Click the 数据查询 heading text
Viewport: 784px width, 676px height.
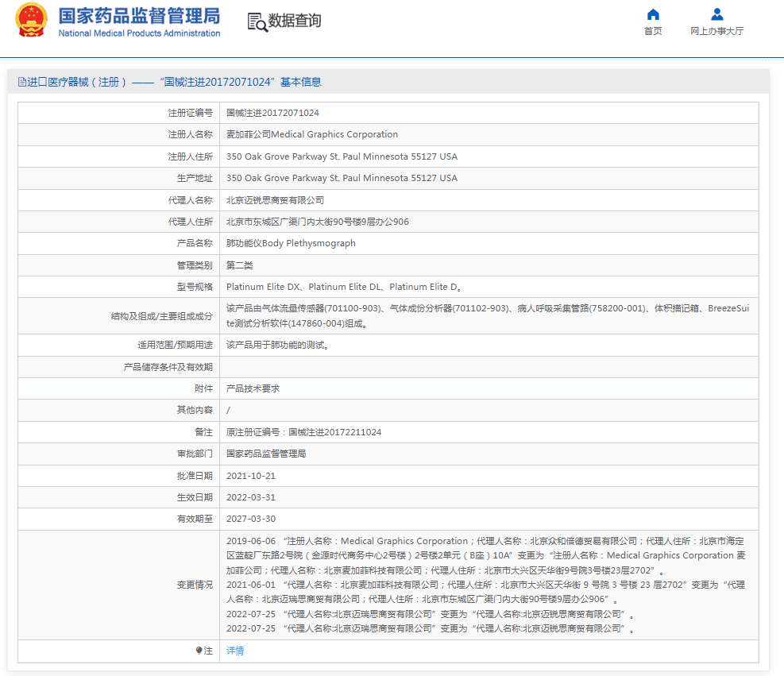[295, 21]
